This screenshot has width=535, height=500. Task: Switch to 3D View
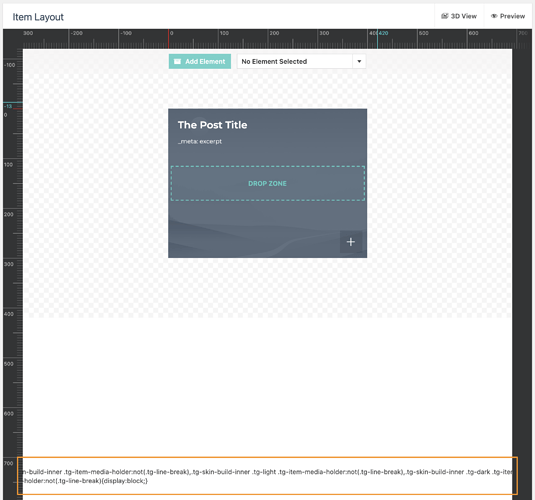[x=459, y=16]
